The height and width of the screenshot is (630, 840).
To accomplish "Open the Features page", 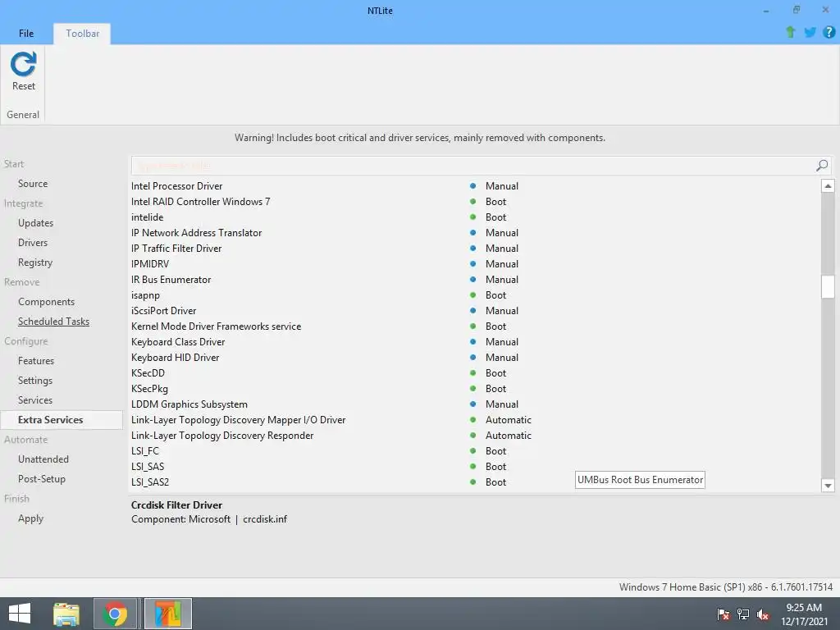I will [36, 361].
